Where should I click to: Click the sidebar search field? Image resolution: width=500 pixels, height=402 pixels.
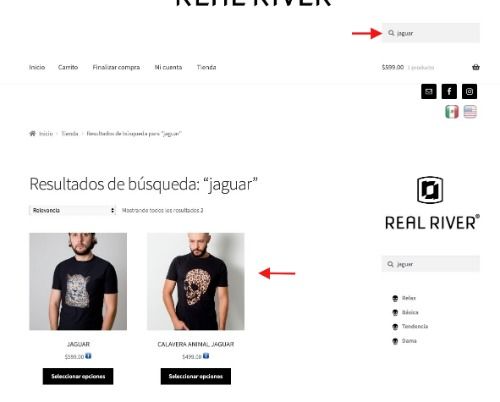pyautogui.click(x=431, y=264)
